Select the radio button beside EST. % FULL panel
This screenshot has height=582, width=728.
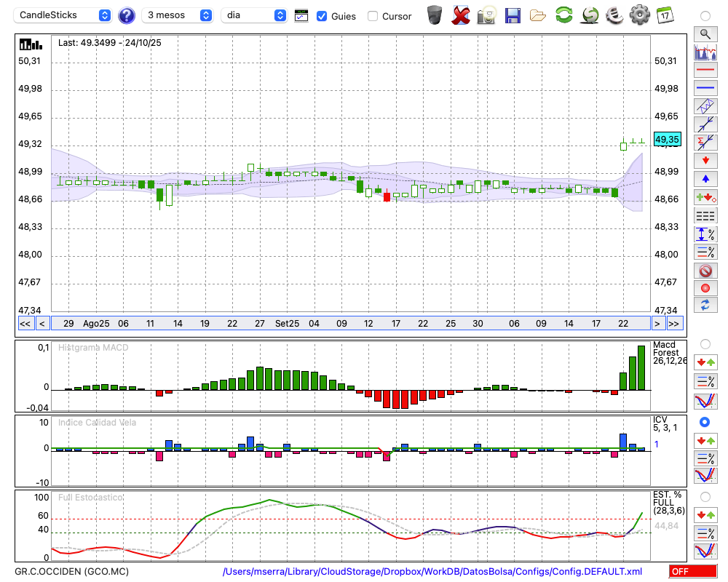point(705,496)
